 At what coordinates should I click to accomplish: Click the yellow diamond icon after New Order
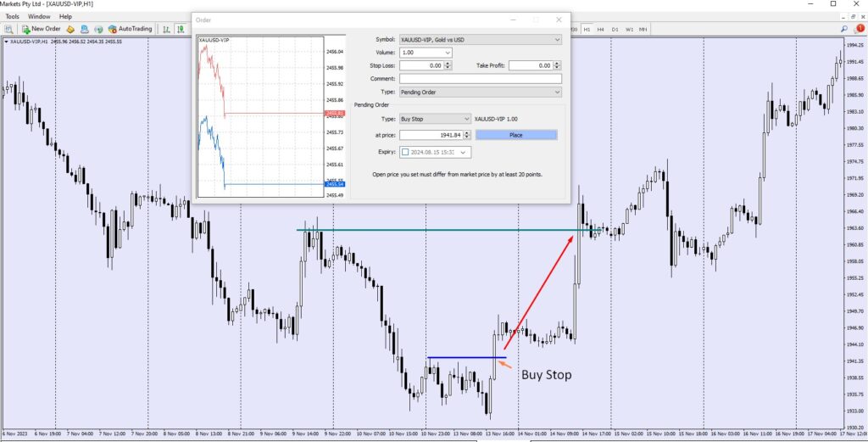[71, 29]
